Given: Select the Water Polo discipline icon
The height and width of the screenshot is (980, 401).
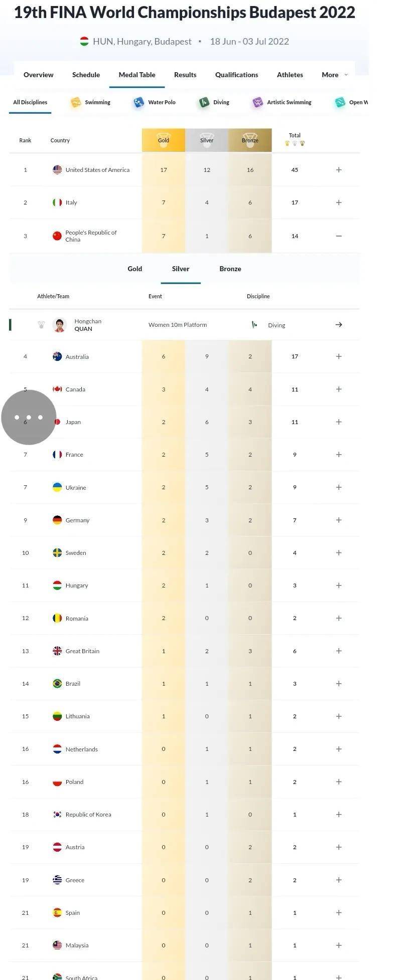Looking at the screenshot, I should pyautogui.click(x=139, y=102).
